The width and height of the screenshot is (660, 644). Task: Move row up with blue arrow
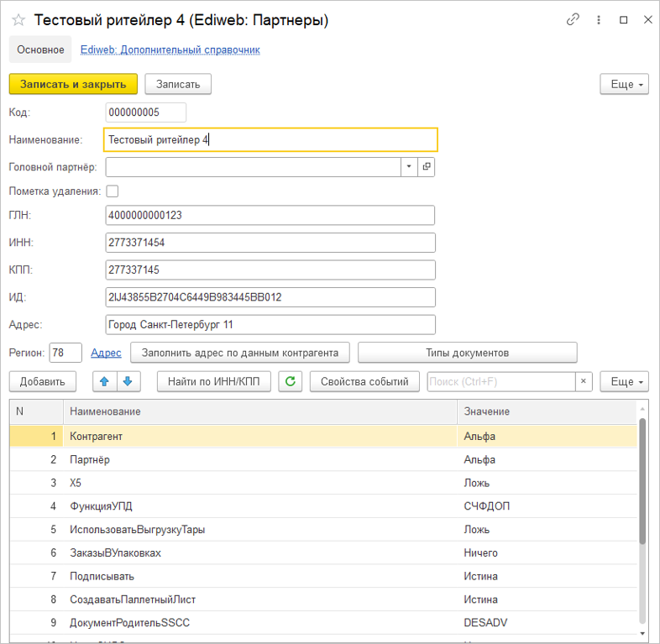[x=105, y=381]
